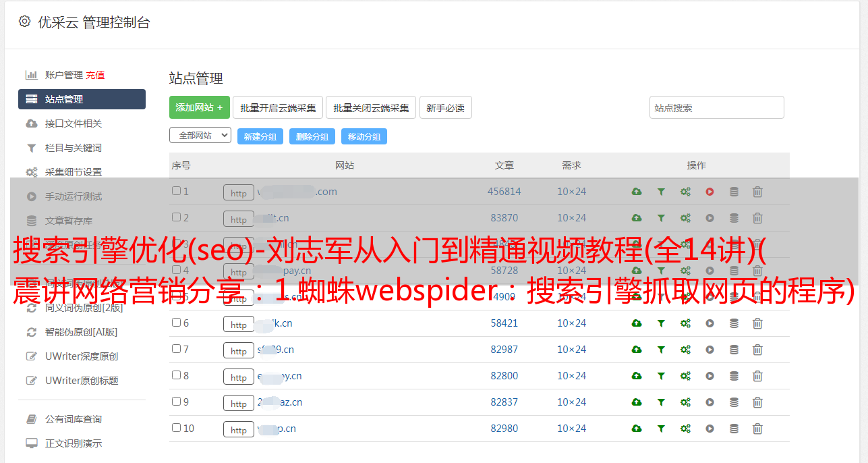
Task: Tick the checkbox for site number 9
Action: 176,402
